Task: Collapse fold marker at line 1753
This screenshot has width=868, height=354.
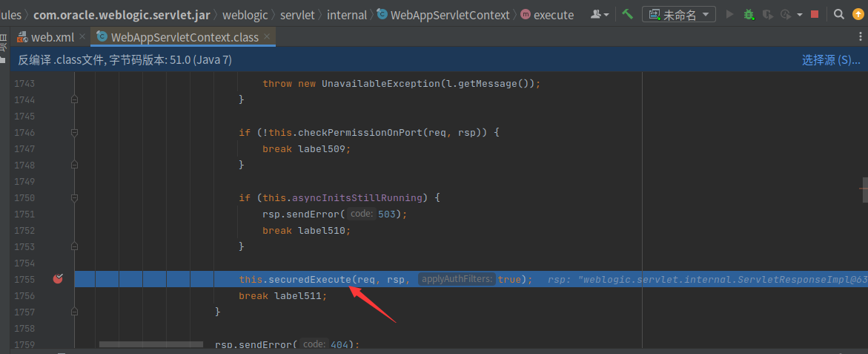Action: (x=75, y=246)
